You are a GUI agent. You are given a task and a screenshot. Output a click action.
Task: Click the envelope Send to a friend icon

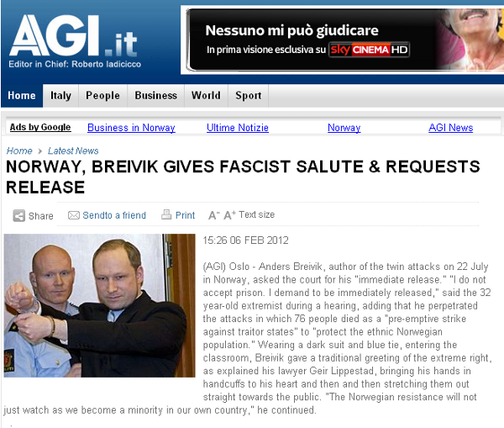tap(74, 215)
